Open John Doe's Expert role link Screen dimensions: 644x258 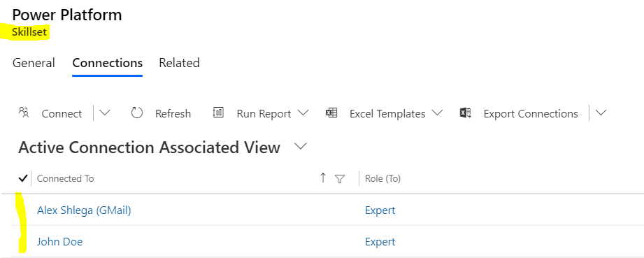pyautogui.click(x=380, y=241)
